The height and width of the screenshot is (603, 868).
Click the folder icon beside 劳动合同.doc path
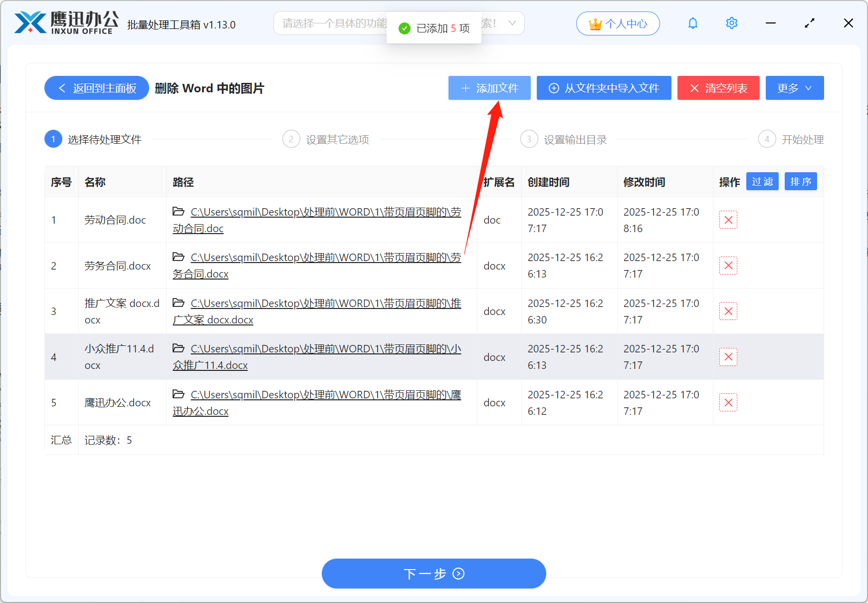tap(179, 212)
